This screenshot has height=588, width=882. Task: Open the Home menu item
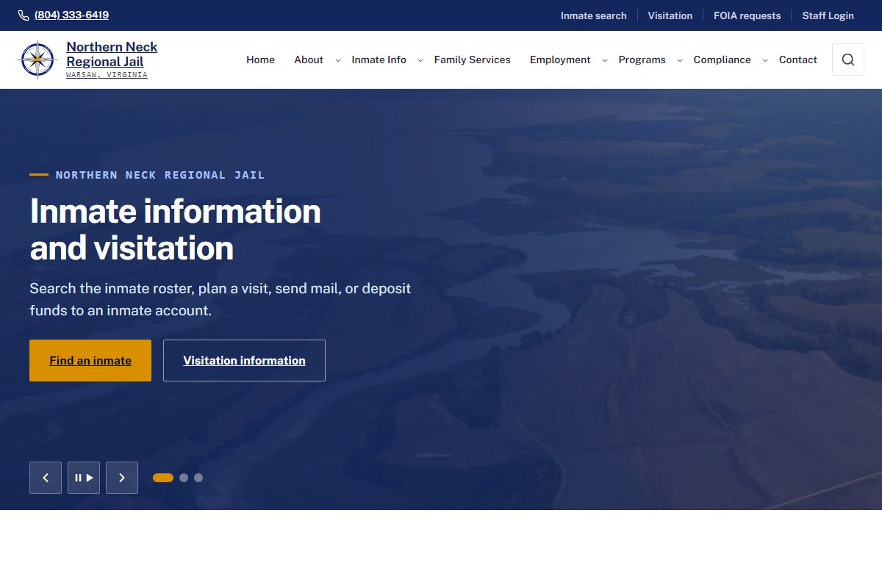coord(260,60)
